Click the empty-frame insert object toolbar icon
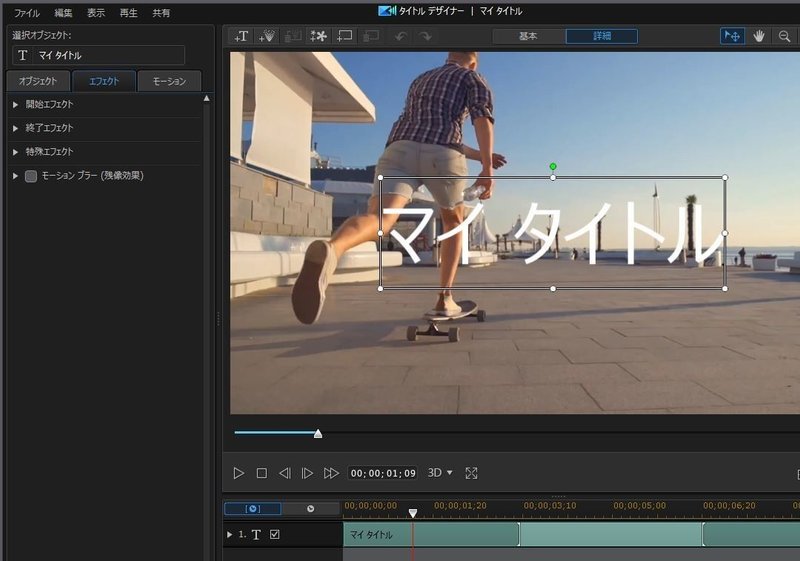 [x=345, y=36]
